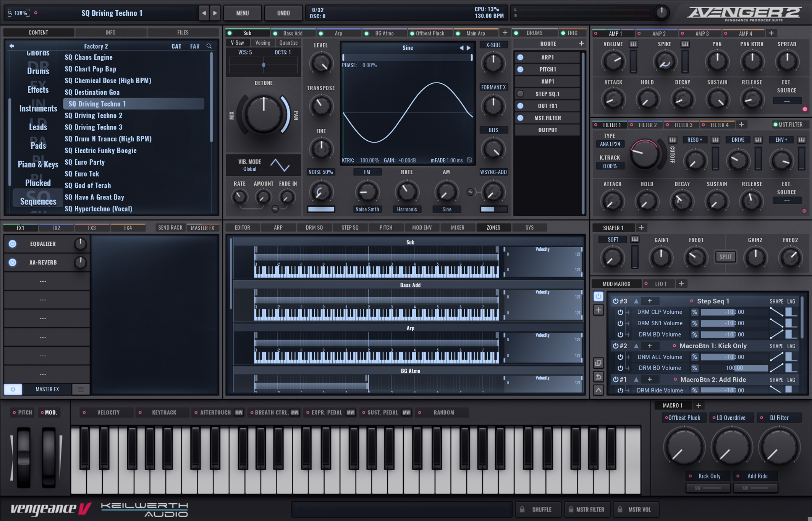Switch to the STEP SQ tab

pos(349,227)
